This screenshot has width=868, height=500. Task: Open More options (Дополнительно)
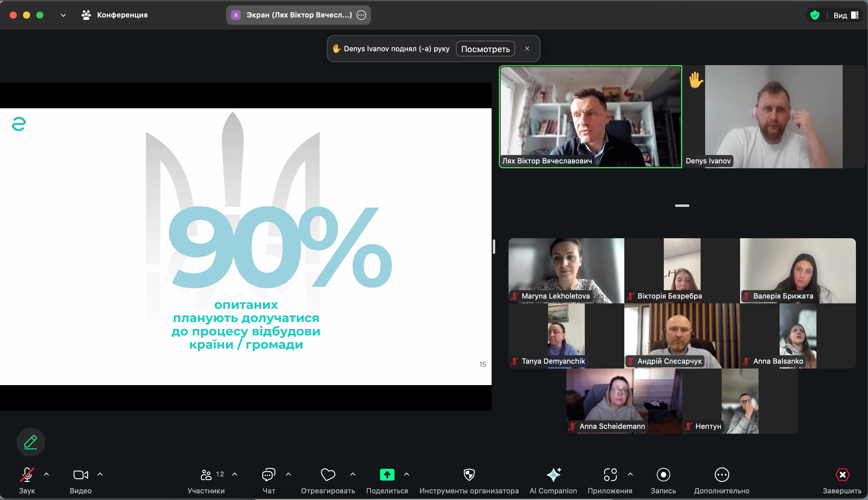[x=721, y=475]
